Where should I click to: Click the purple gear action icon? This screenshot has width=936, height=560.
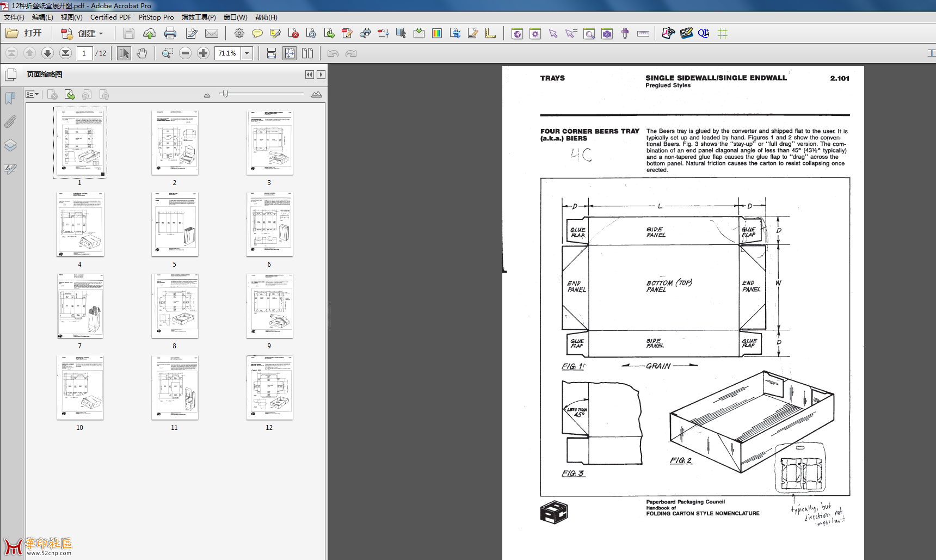[535, 33]
